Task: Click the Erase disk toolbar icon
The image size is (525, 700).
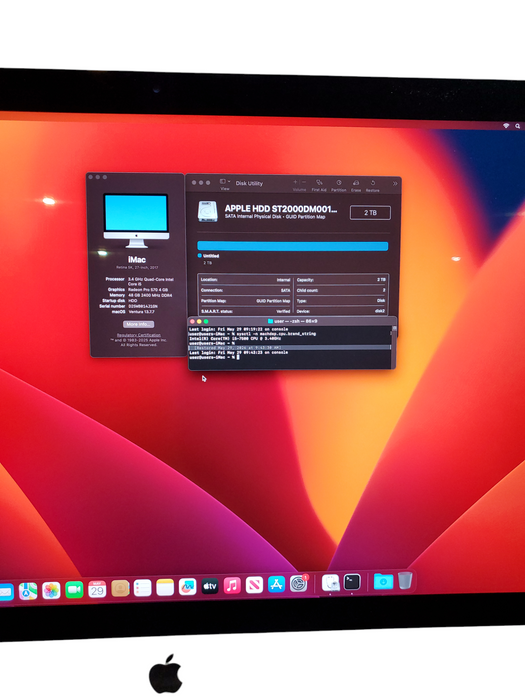Action: (x=356, y=183)
